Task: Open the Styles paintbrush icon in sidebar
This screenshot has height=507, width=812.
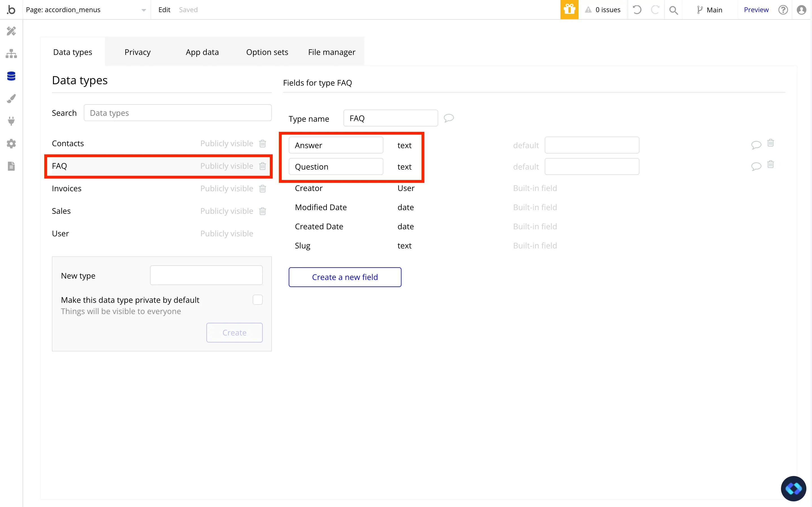Action: [11, 99]
